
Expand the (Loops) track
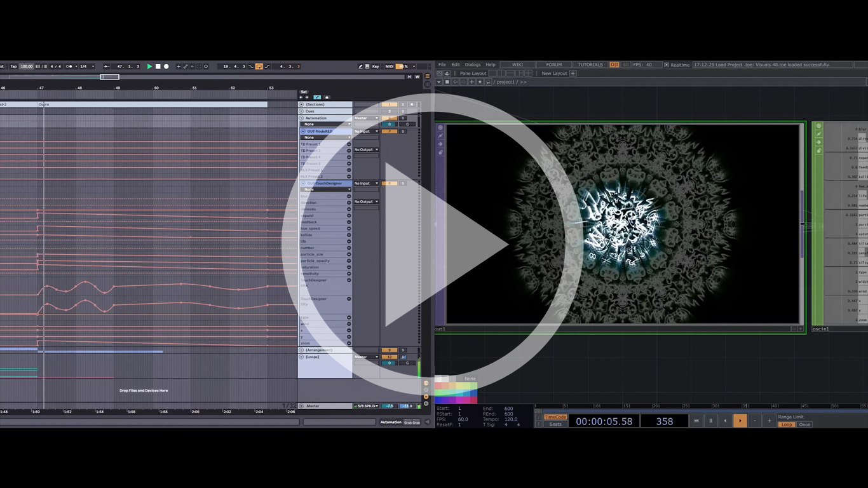click(x=302, y=357)
